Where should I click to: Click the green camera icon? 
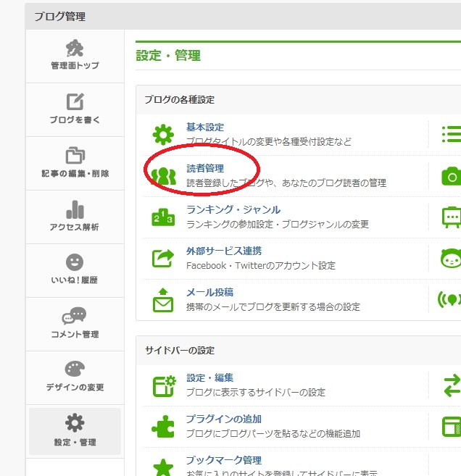(452, 176)
